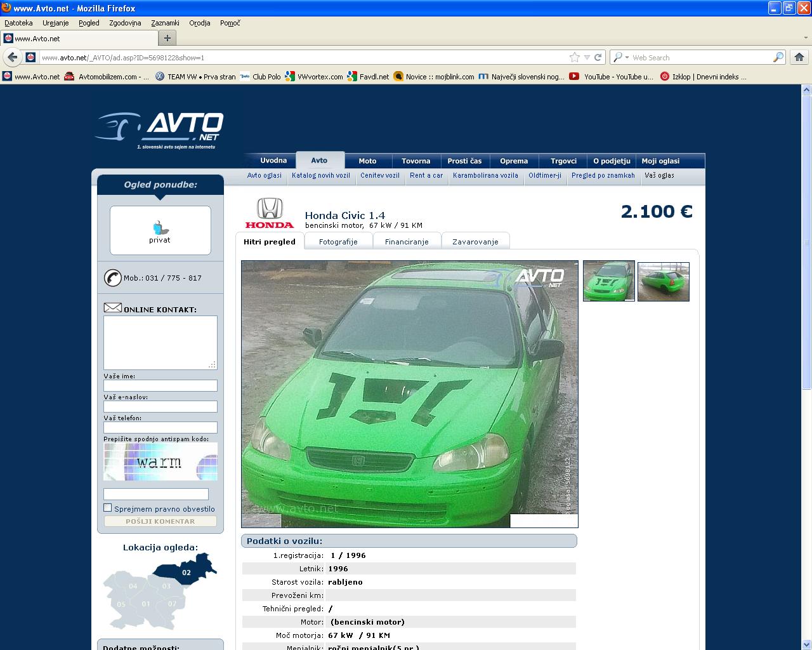
Task: Open the Zaznamki menu
Action: (165, 23)
